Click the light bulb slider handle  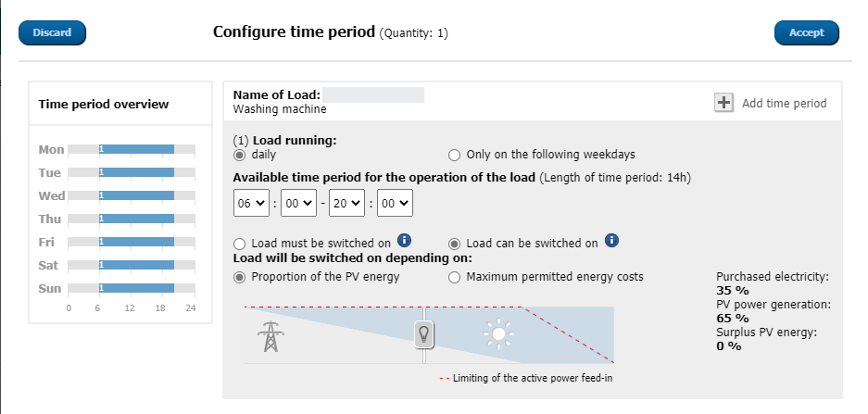[x=424, y=334]
